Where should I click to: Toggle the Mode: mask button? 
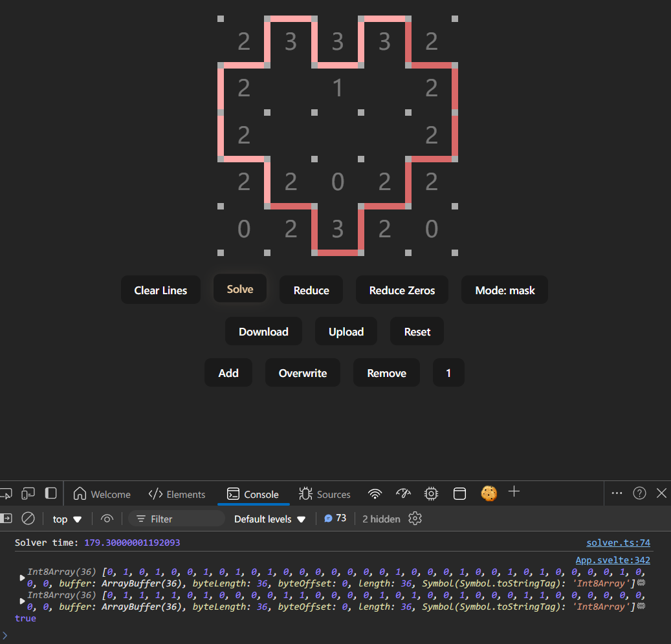(x=505, y=290)
